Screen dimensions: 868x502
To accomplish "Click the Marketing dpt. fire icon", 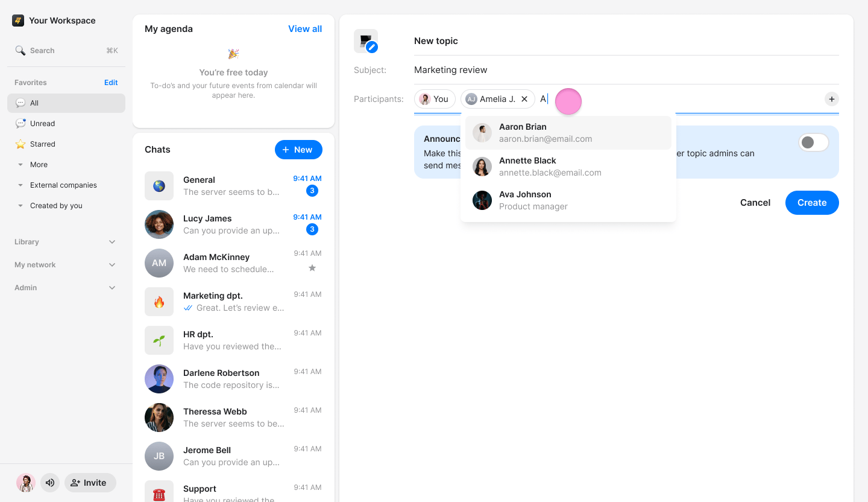I will (159, 302).
